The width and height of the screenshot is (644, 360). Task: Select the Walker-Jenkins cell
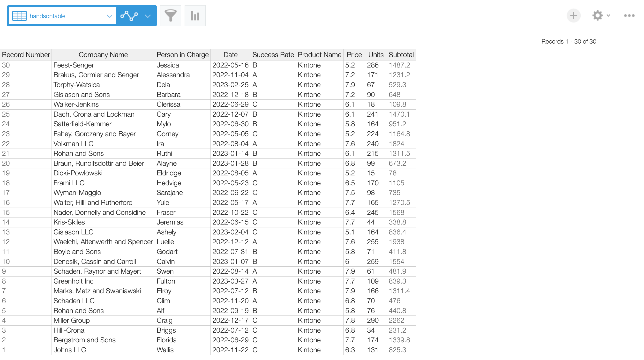pos(103,105)
